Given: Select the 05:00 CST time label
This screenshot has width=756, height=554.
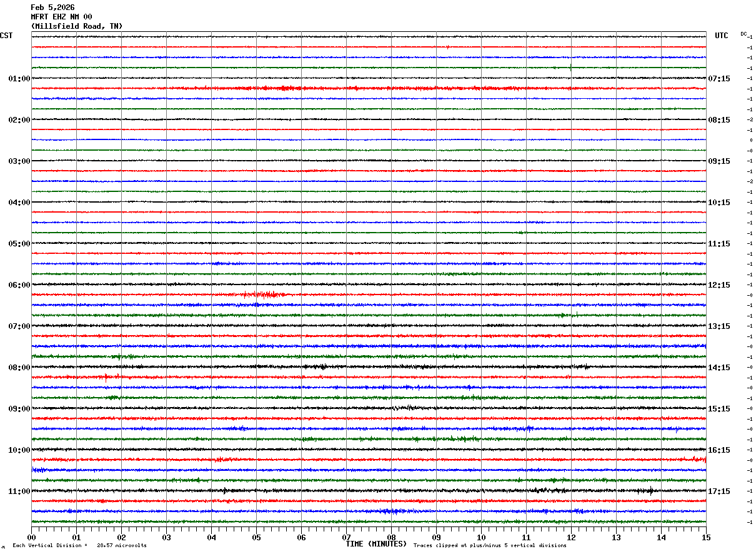Looking at the screenshot, I should 19,244.
